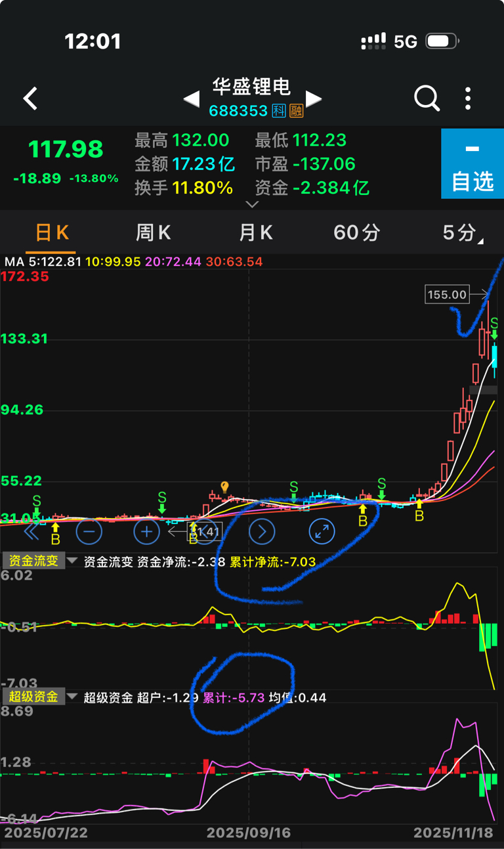Tap the 累计净流:-7.03 readout
This screenshot has height=849, width=504.
[x=273, y=562]
